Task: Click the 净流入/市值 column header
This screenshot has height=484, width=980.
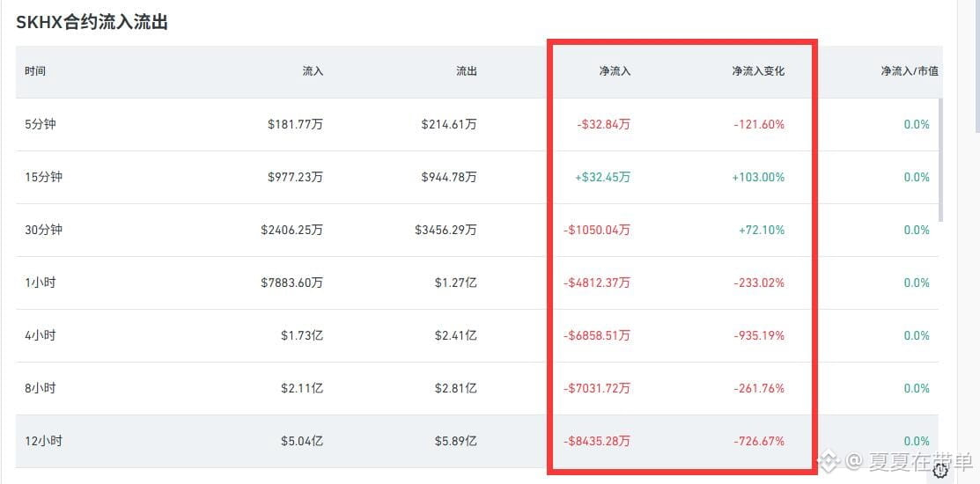Action: click(910, 71)
